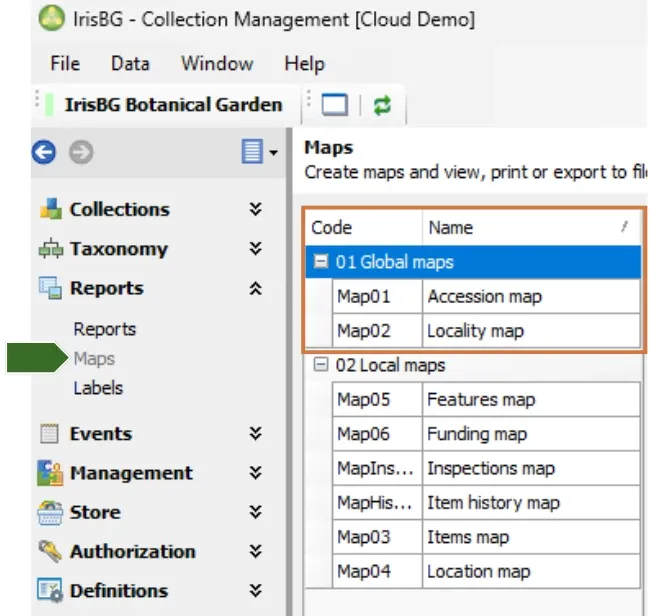Select the 02 Local maps group row
650x616 pixels.
473,365
